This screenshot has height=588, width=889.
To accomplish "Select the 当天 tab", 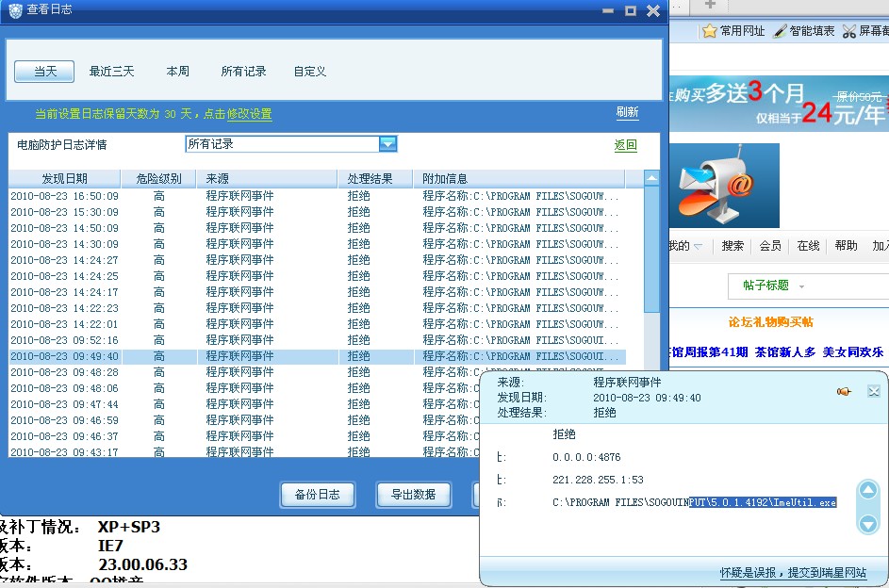I will (x=44, y=72).
